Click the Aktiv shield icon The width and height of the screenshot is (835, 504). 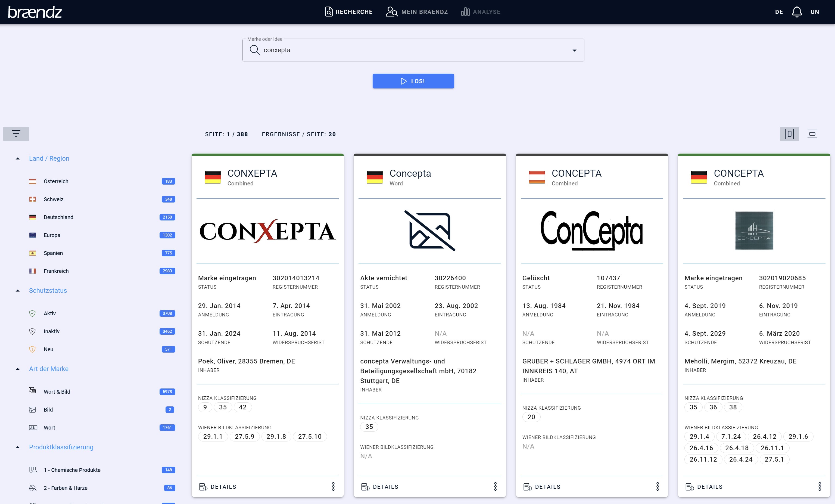tap(33, 313)
